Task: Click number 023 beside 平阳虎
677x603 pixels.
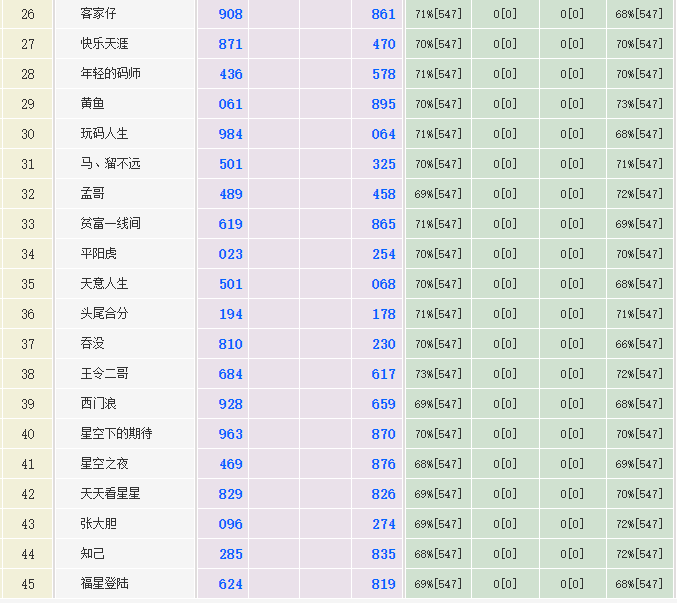Action: pos(230,254)
